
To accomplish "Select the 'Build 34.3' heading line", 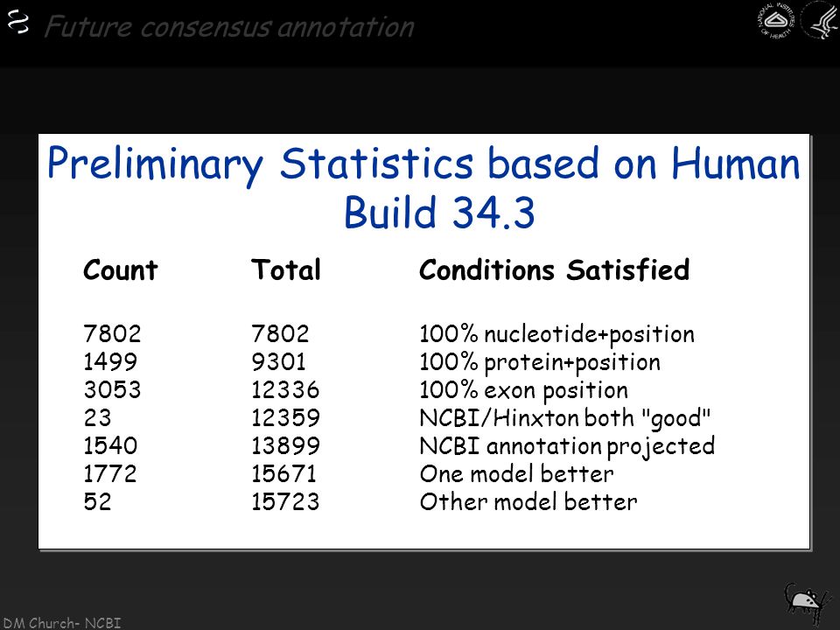I will pos(439,212).
